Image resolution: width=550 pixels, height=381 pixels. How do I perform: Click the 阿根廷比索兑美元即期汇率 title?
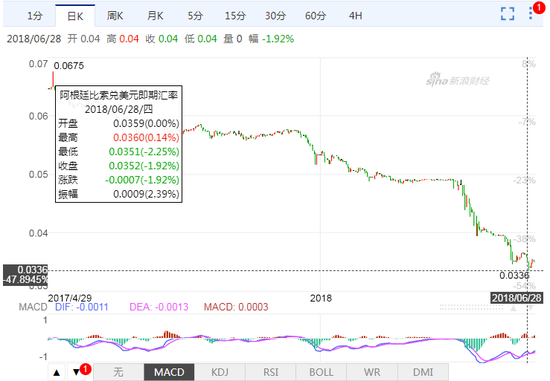(x=119, y=95)
